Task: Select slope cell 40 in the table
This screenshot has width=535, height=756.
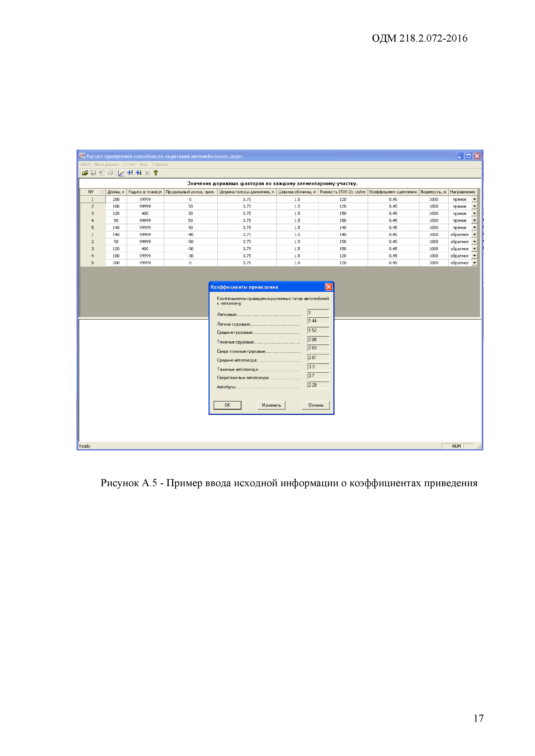Action: point(190,228)
